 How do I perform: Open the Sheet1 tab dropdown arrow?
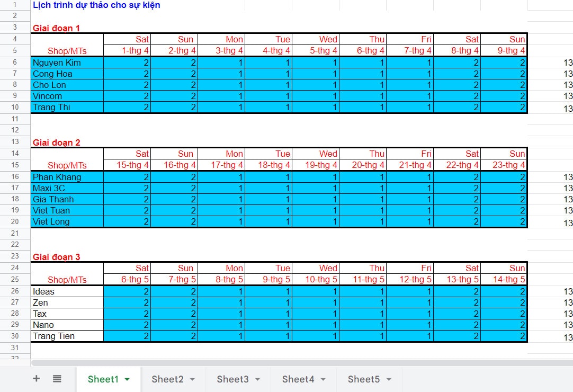[x=127, y=379]
